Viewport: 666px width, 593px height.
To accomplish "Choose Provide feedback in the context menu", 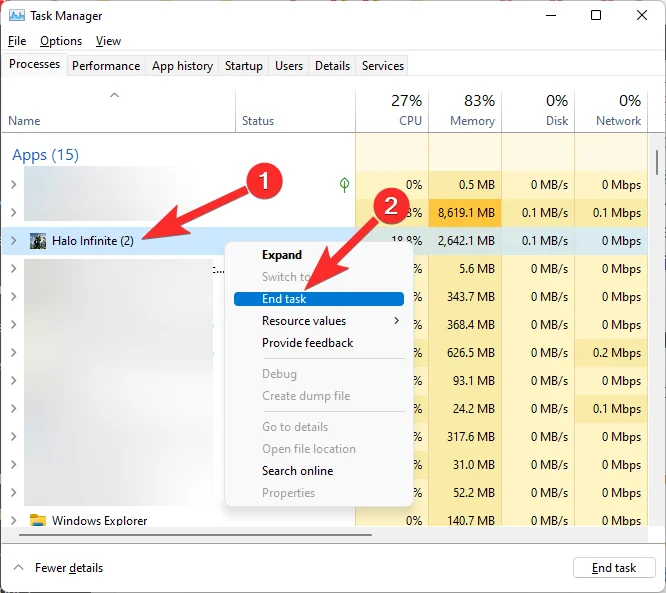I will [x=319, y=343].
